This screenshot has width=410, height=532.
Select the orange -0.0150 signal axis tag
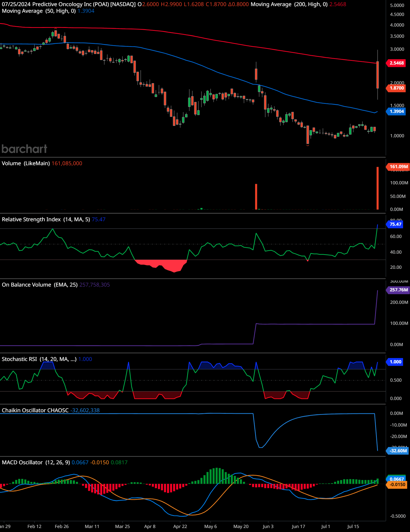396,484
